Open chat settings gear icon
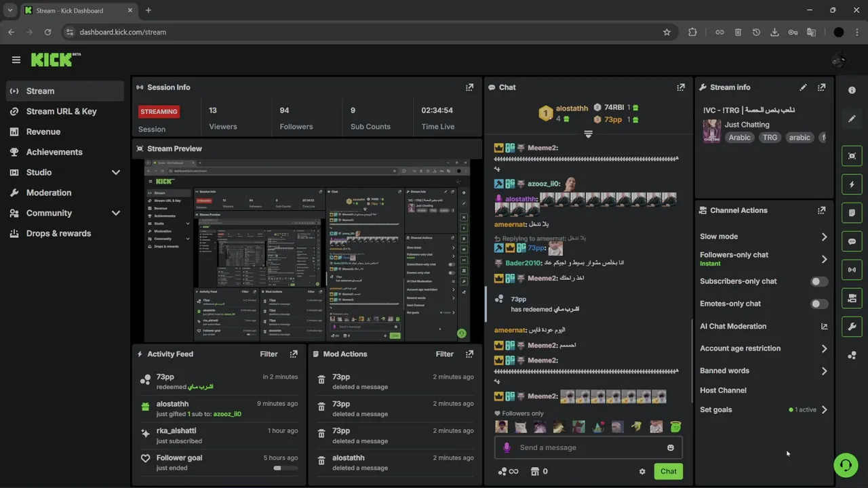Image resolution: width=868 pixels, height=488 pixels. 642,472
